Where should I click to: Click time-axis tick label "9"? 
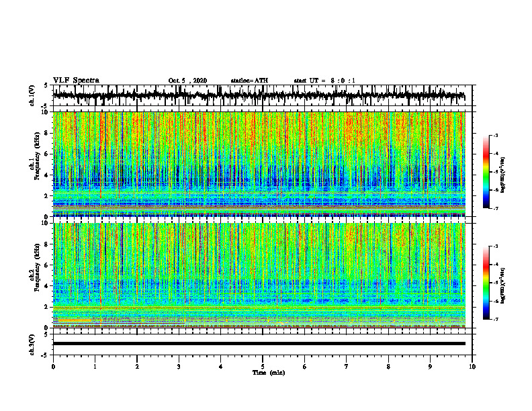click(x=430, y=367)
